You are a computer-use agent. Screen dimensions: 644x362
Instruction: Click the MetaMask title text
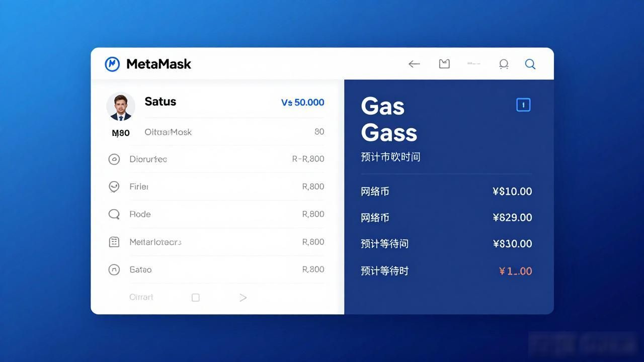[x=159, y=64]
